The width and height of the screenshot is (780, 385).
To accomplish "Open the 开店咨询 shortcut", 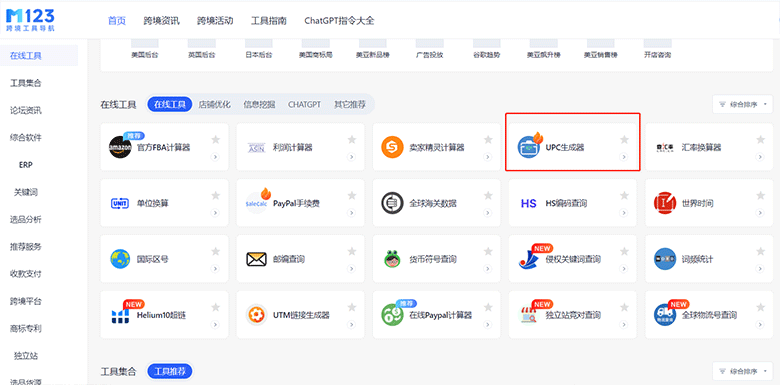I will [x=657, y=49].
